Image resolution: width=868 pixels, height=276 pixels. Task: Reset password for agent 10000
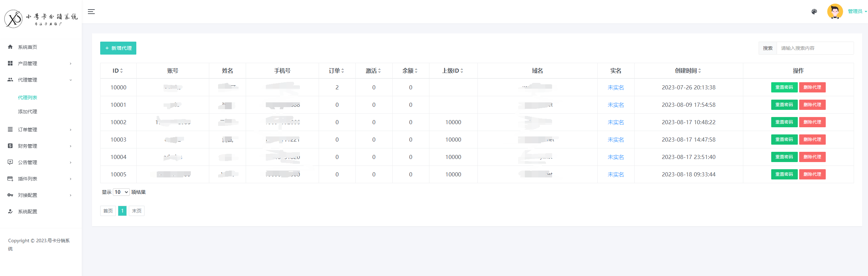tap(784, 87)
